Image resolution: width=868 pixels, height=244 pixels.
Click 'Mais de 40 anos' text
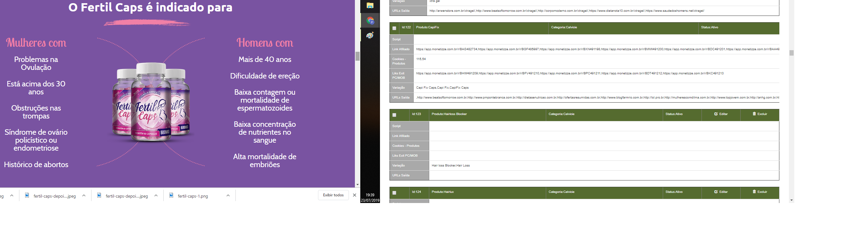tap(265, 59)
